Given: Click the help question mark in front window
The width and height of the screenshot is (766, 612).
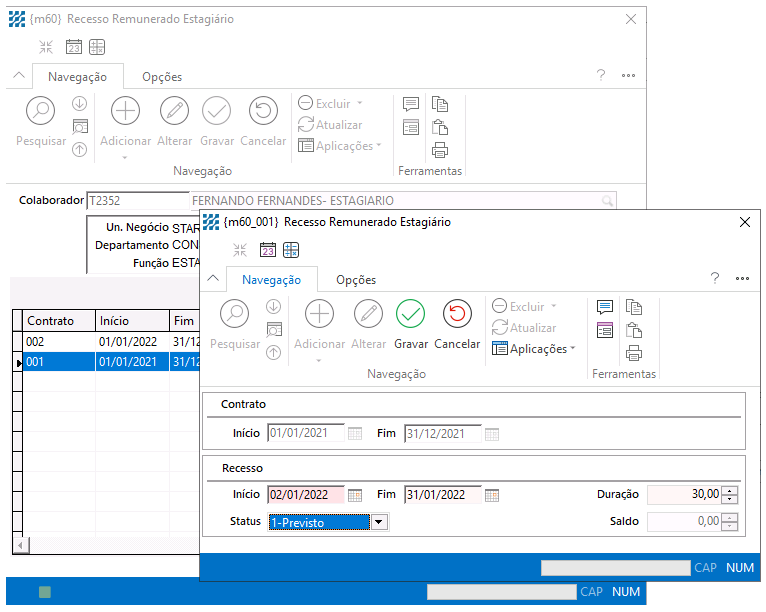Looking at the screenshot, I should [714, 279].
